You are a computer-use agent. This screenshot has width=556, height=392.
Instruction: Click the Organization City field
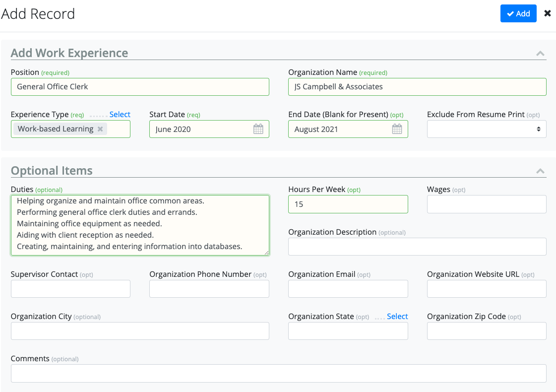[140, 331]
